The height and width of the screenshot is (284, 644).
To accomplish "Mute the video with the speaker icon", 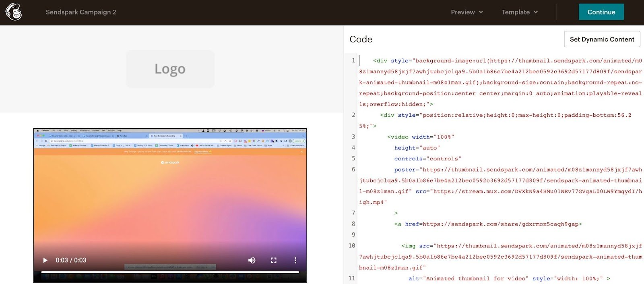I will point(252,260).
